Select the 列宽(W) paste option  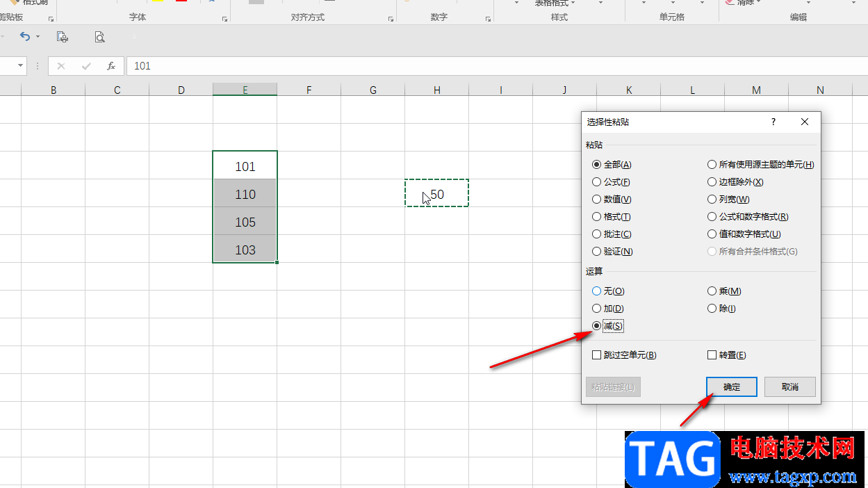tap(728, 200)
